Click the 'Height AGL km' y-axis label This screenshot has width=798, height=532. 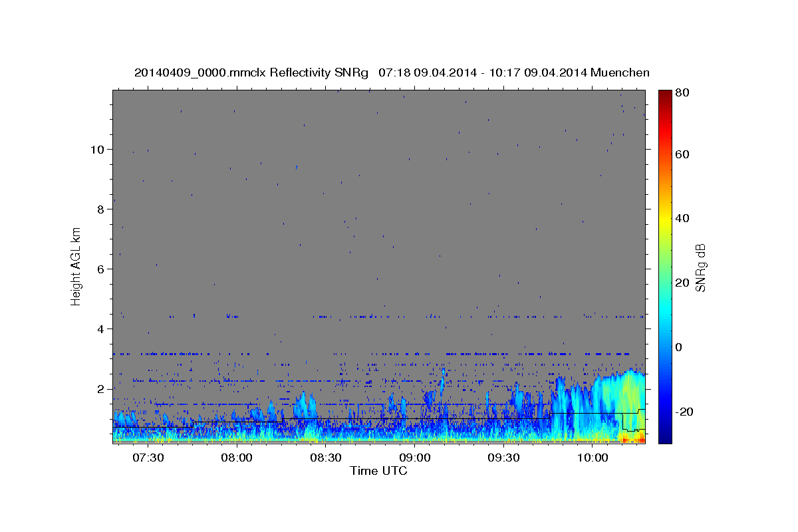76,267
